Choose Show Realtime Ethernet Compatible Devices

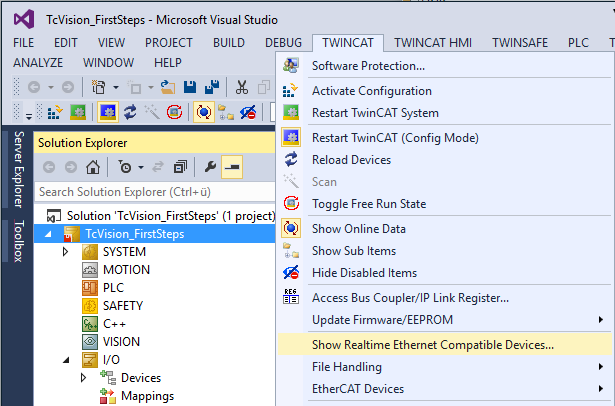point(445,345)
